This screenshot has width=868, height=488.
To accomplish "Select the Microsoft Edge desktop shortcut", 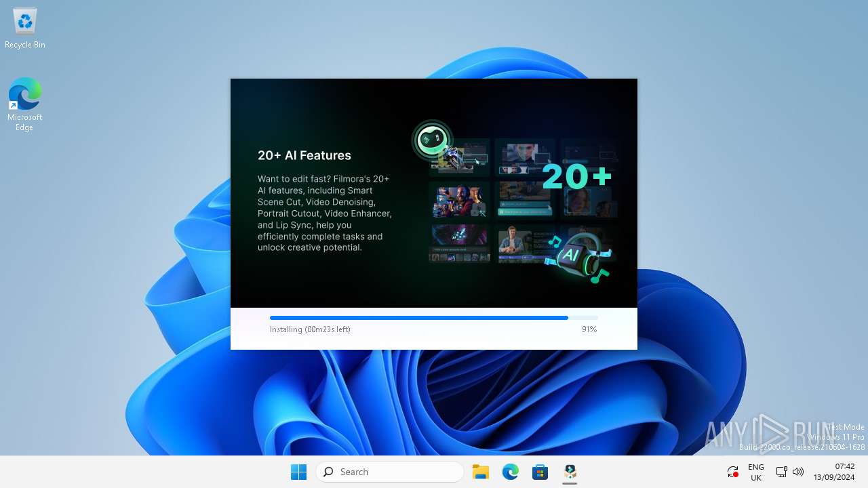I will (25, 104).
